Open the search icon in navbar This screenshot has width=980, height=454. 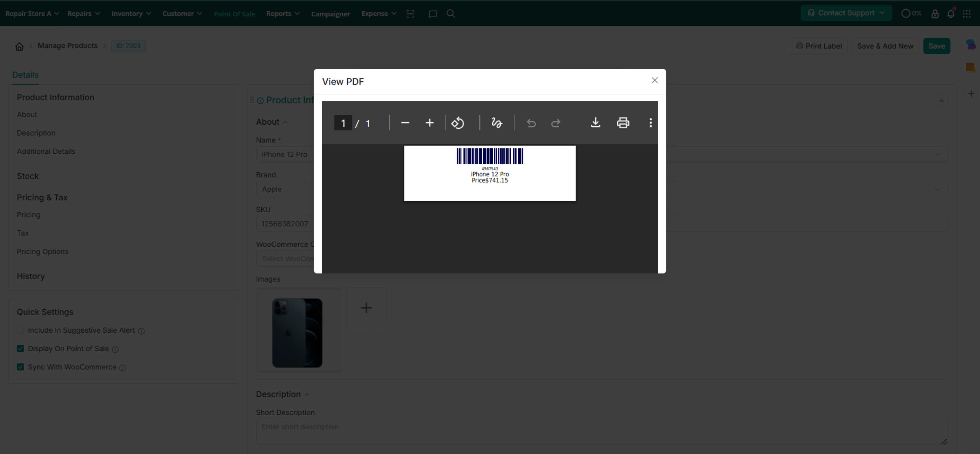(x=451, y=14)
